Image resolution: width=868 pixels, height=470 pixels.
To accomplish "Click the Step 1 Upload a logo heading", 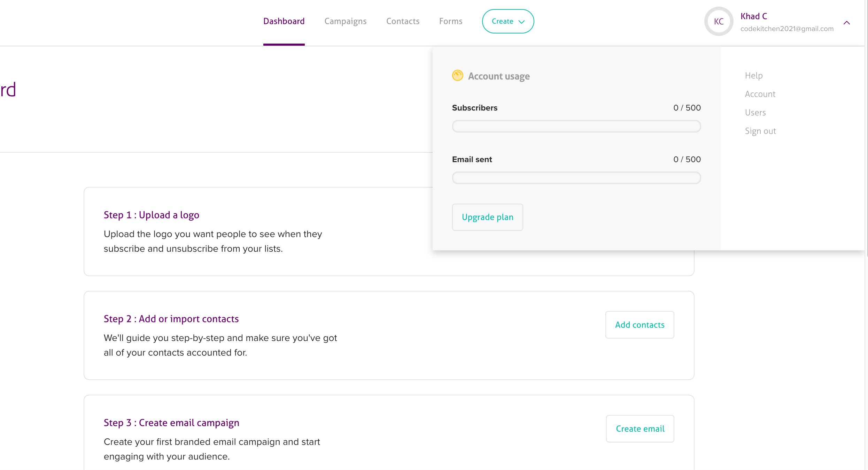I will click(151, 215).
